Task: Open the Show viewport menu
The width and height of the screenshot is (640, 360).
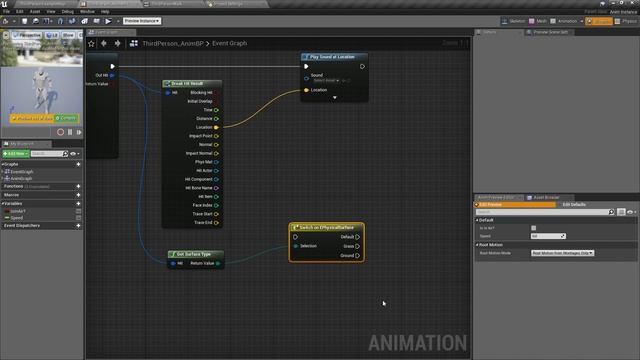Action: pyautogui.click(x=68, y=35)
